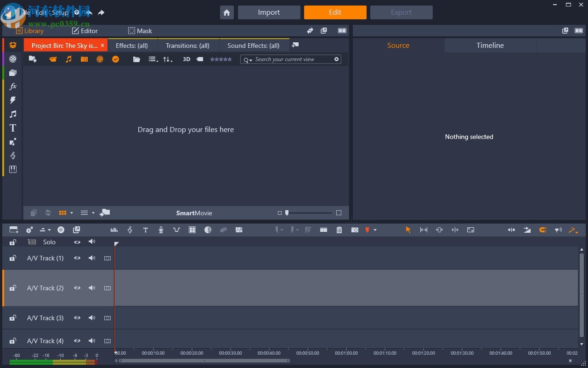This screenshot has height=368, width=588.
Task: Switch to the Timeline preview tab
Action: 490,45
